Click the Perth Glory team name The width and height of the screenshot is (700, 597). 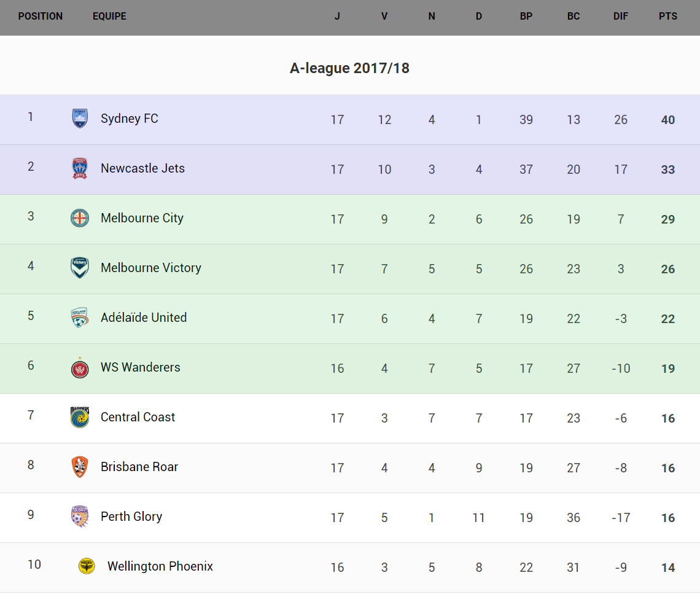click(131, 517)
